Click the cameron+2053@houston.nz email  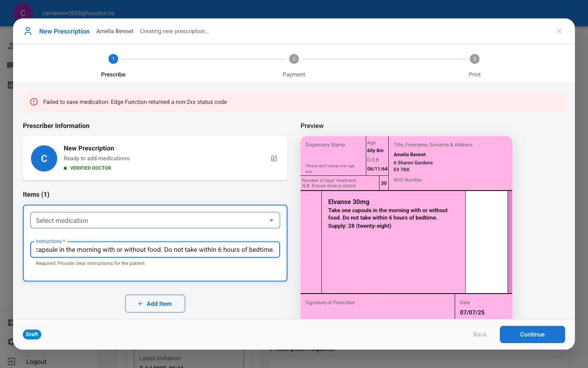(x=78, y=13)
